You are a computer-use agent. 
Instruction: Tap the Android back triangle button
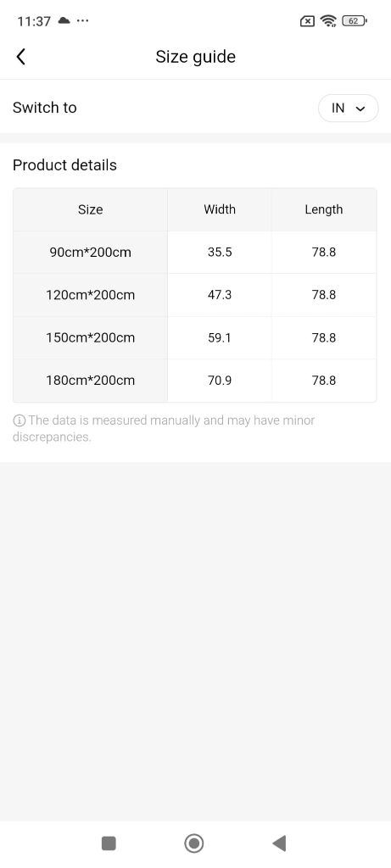pyautogui.click(x=279, y=843)
